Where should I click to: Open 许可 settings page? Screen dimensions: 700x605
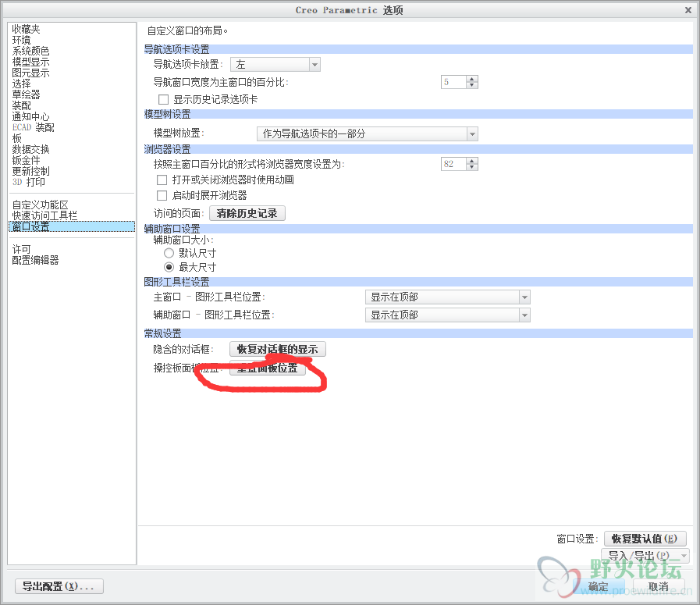point(21,249)
